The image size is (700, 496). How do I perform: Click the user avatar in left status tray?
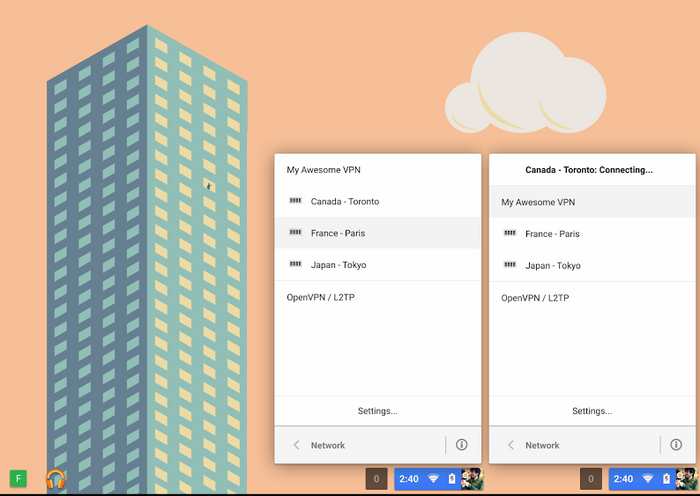point(471,479)
